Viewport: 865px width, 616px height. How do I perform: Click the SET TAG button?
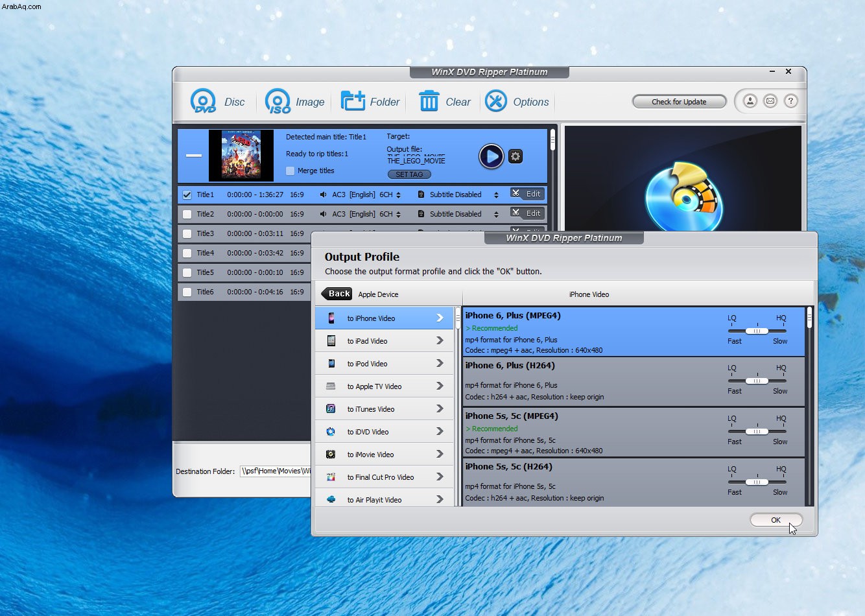pos(409,174)
